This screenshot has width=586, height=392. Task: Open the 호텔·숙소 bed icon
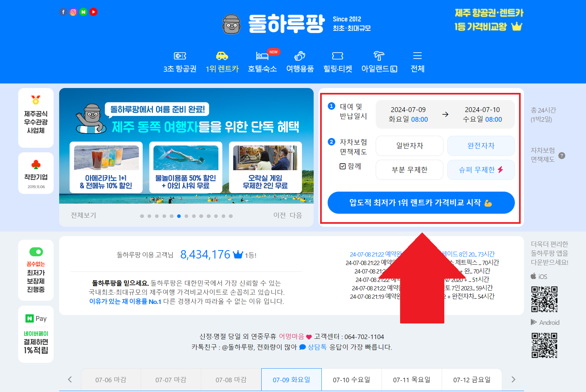coord(262,56)
